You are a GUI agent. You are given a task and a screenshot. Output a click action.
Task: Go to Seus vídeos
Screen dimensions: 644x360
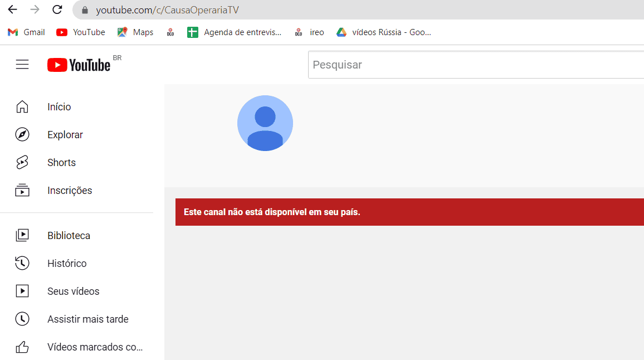click(x=73, y=291)
